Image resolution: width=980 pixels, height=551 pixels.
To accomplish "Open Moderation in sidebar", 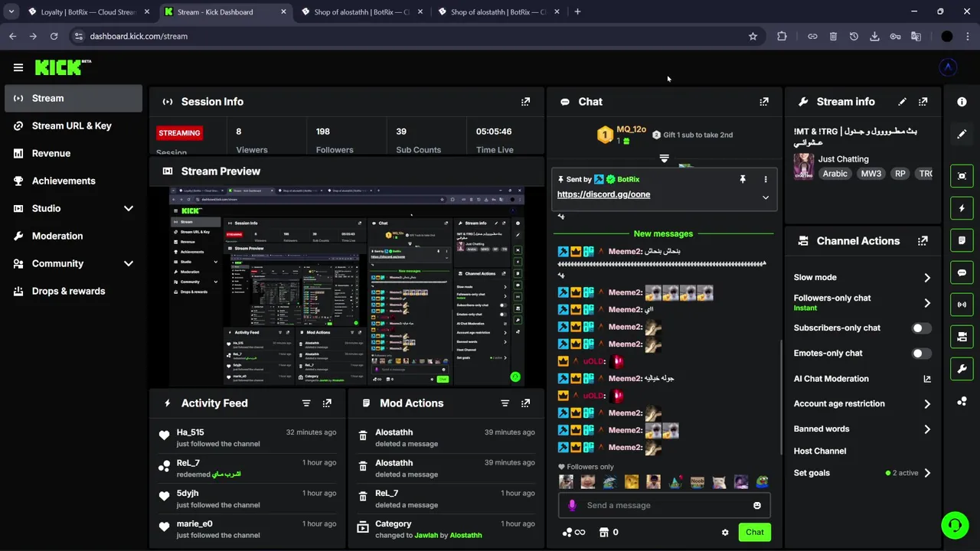I will click(73, 236).
